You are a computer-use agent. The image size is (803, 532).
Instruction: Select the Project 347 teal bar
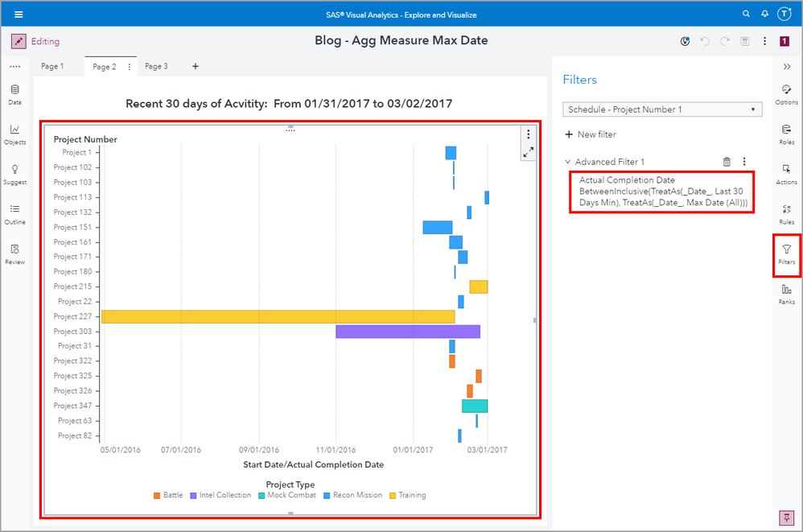tap(475, 406)
